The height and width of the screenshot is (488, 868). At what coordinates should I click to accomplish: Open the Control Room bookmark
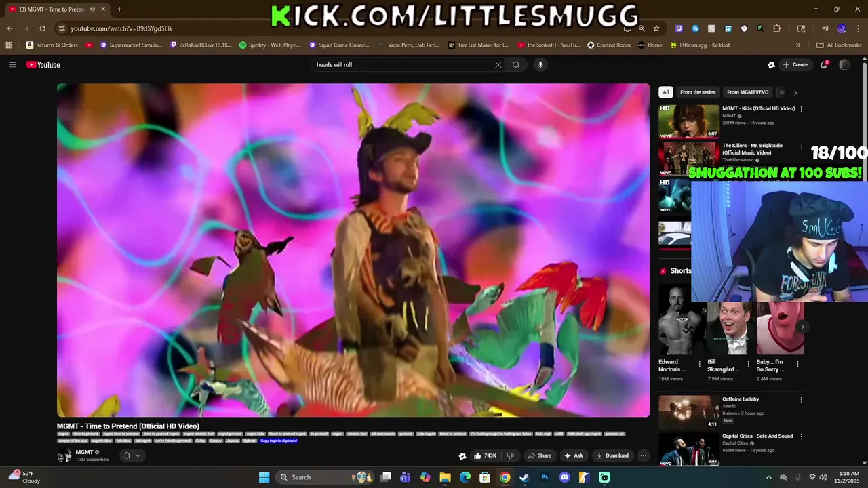click(609, 45)
